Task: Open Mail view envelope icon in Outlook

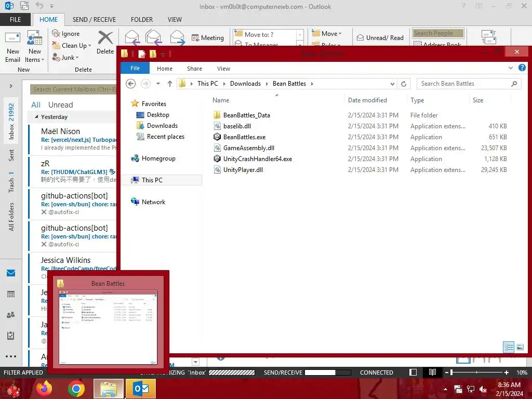Action: pos(11,273)
